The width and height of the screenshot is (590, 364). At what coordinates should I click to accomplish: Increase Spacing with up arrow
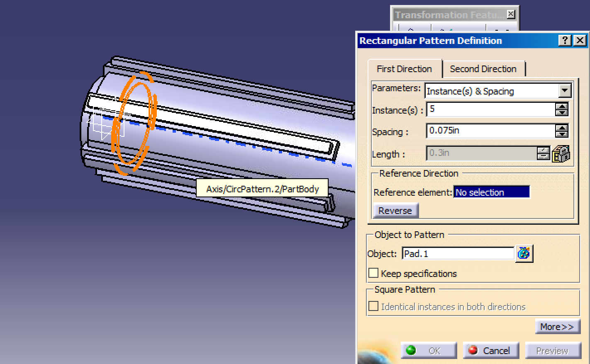pos(562,128)
